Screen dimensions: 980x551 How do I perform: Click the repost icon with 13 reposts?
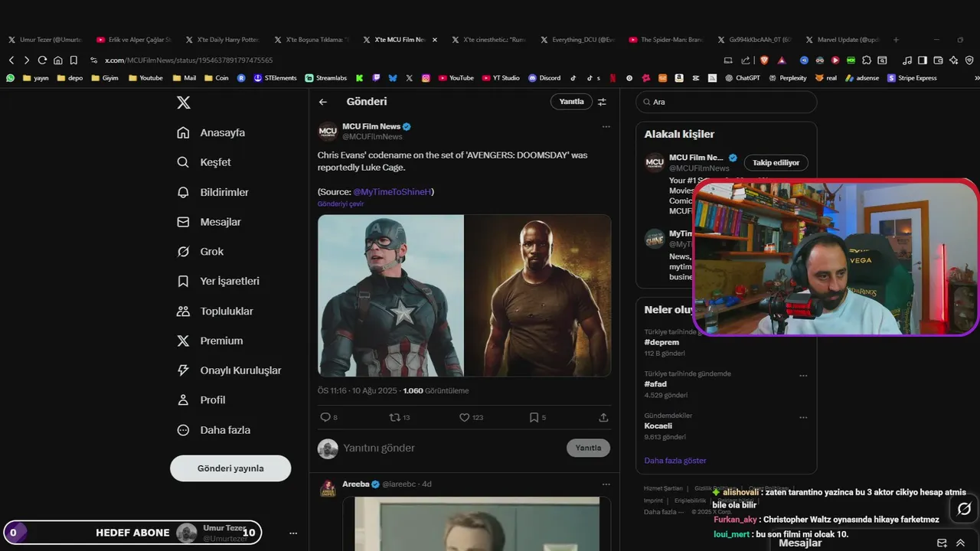tap(395, 417)
